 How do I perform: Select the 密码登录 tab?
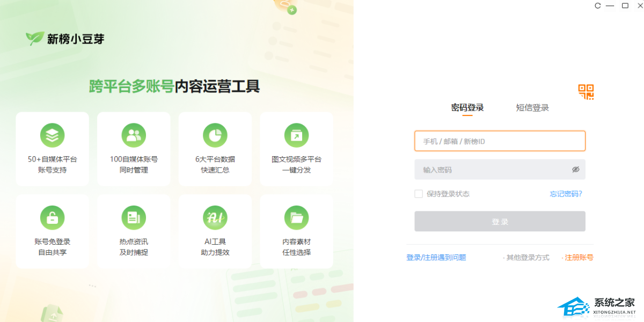467,107
